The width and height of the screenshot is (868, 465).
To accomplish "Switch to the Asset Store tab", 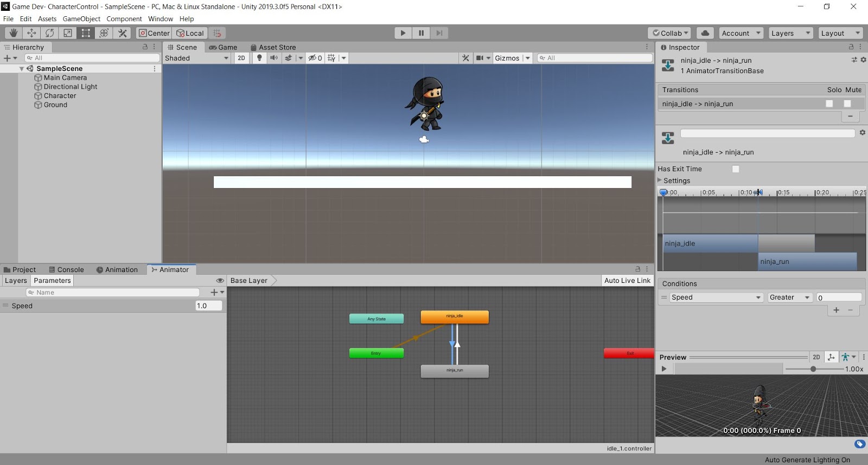I will tap(273, 47).
